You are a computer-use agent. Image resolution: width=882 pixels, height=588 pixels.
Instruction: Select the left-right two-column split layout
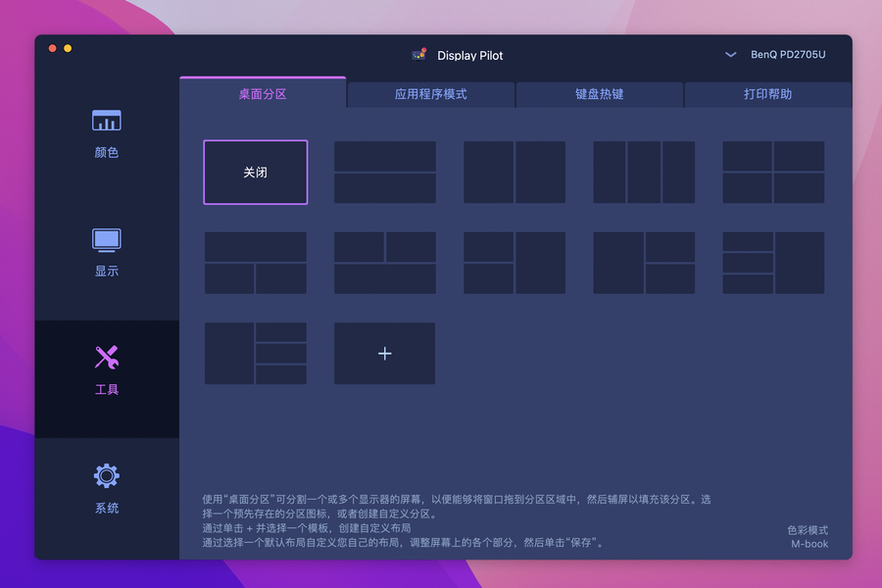(514, 172)
